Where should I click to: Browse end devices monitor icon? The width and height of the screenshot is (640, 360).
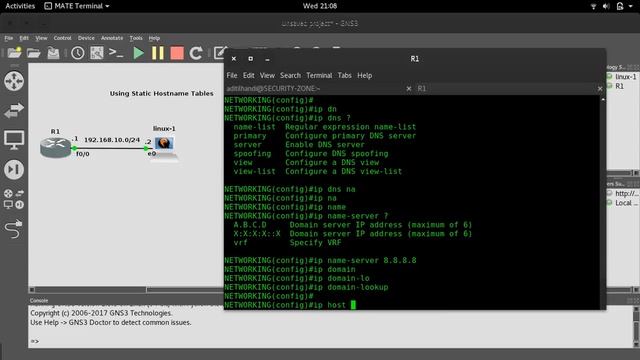14,140
